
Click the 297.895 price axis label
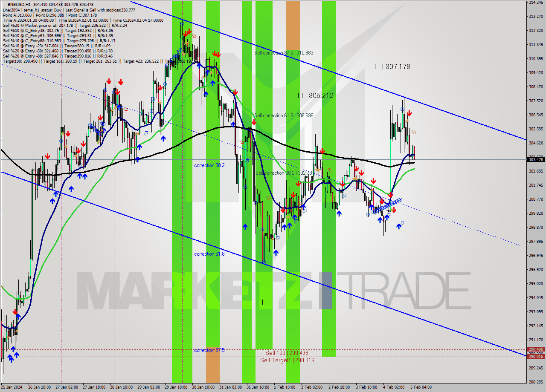536,242
